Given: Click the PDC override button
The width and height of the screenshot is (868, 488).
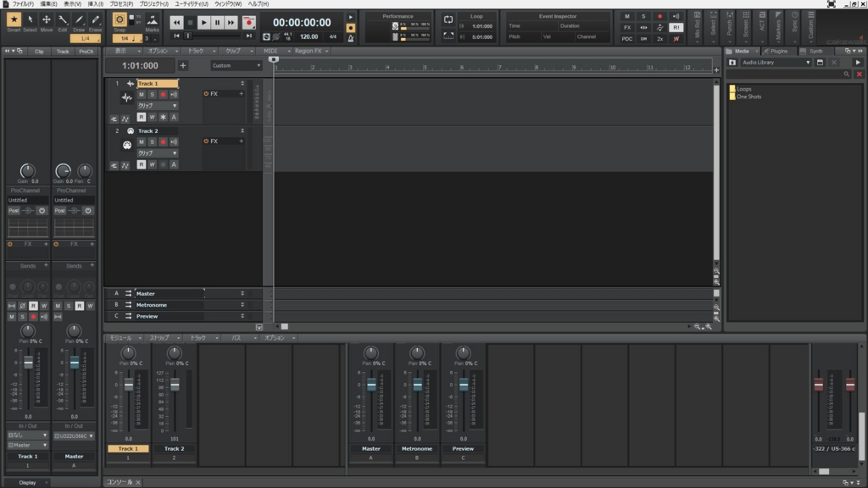Looking at the screenshot, I should 627,39.
